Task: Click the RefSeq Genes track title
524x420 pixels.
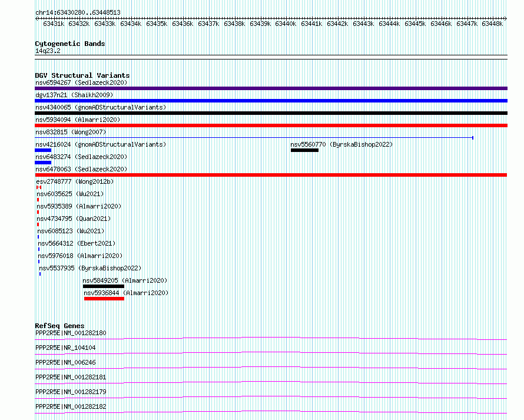Action: 59,326
